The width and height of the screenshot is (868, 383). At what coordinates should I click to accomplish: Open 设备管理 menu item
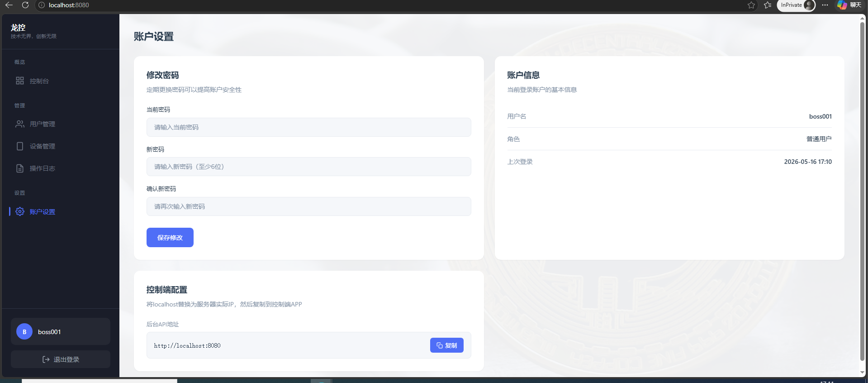(x=61, y=146)
